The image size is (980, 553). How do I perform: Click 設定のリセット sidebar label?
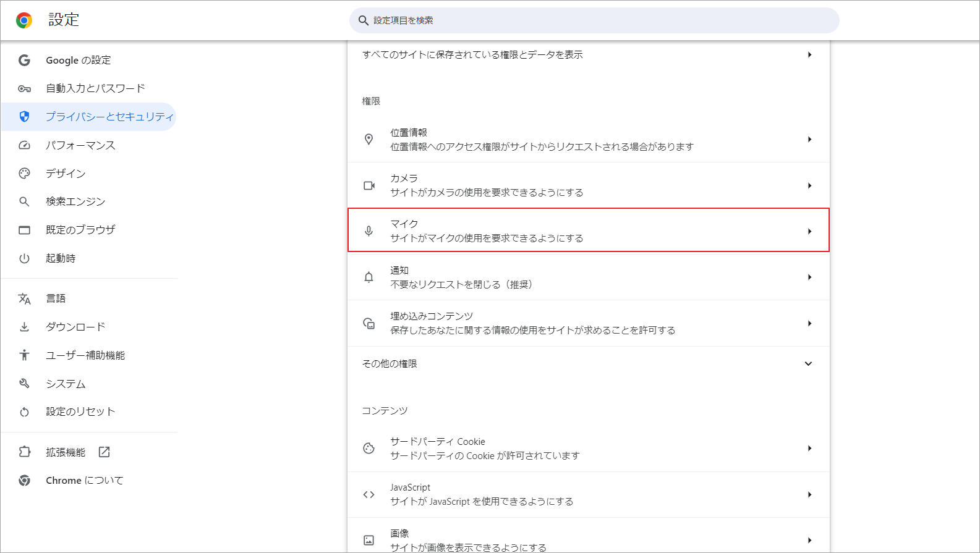coord(80,412)
